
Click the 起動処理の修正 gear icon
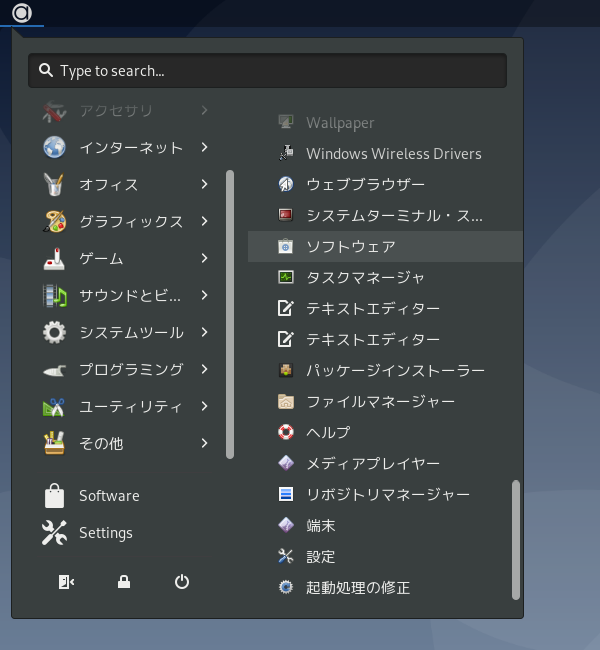coord(286,587)
